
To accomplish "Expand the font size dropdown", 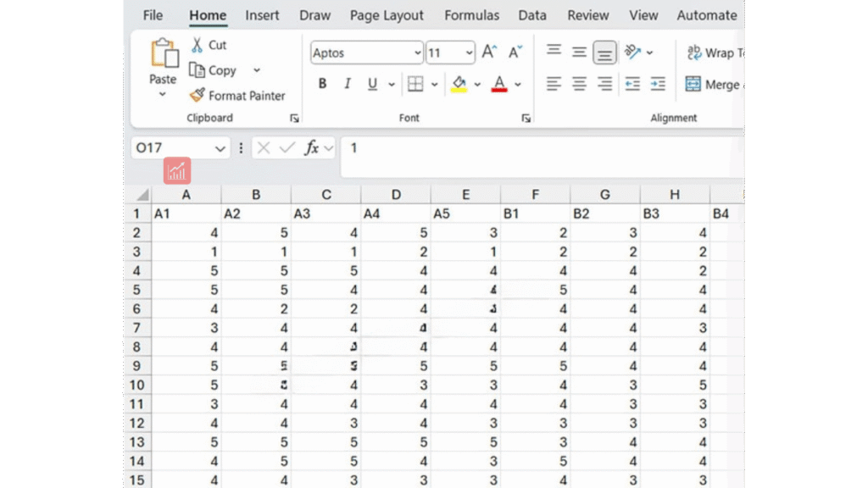I will click(x=469, y=53).
